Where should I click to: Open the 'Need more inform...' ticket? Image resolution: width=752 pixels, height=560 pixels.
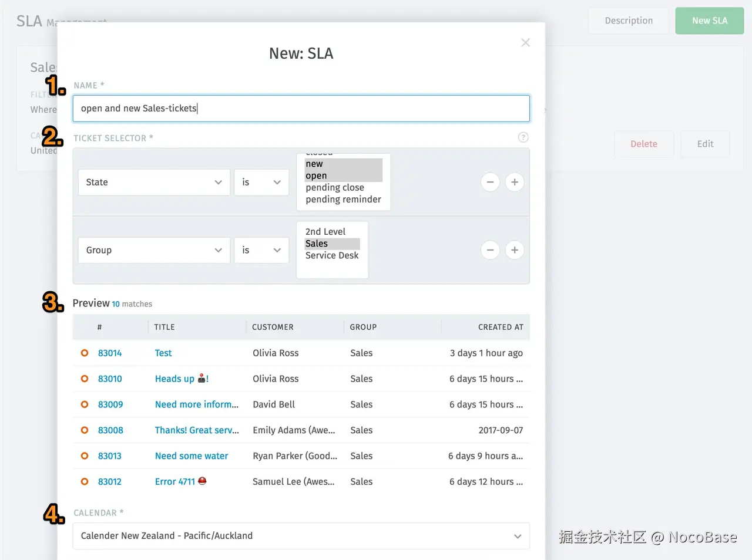pos(197,404)
